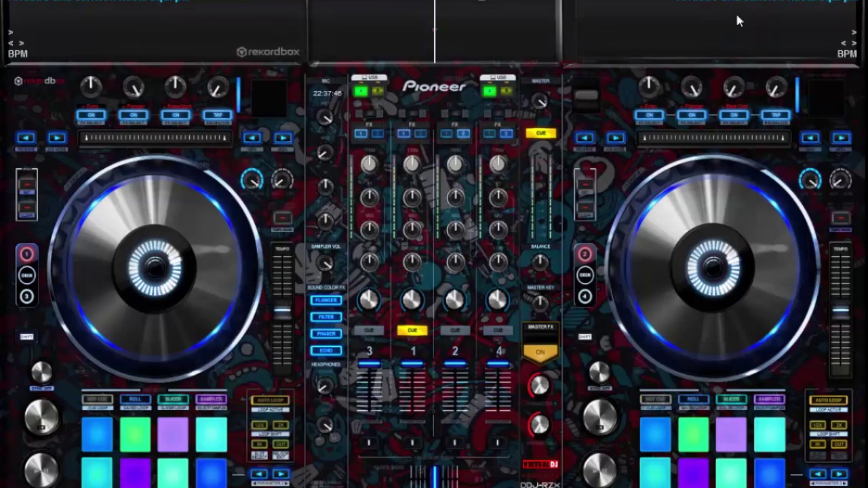Toggle MASTER FX ON button
868x488 pixels.
(x=540, y=352)
